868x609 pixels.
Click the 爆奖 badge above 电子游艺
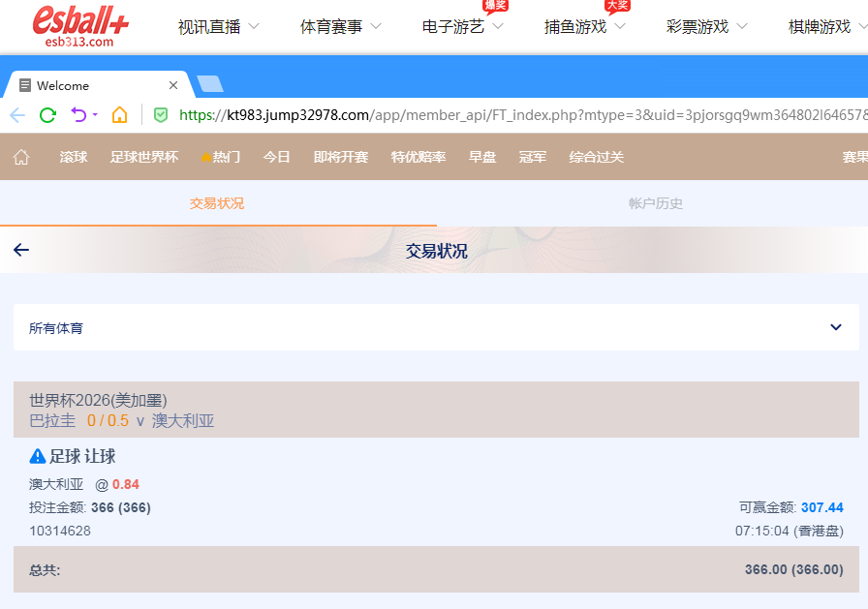coord(495,6)
